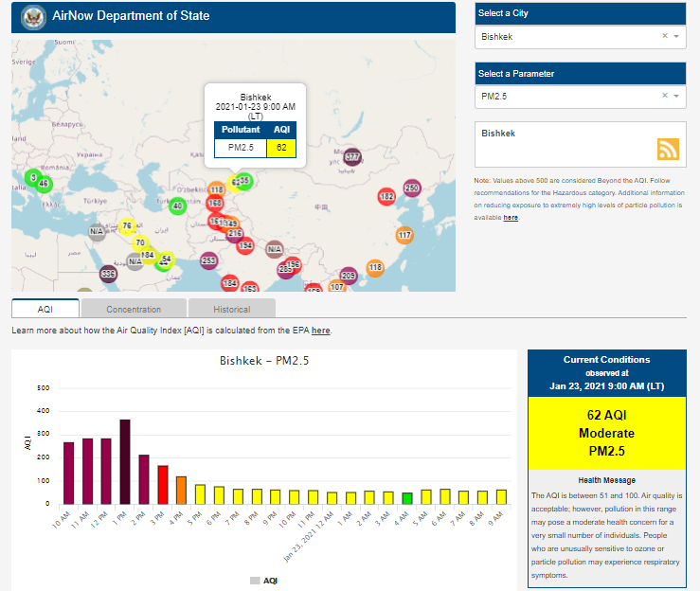Clear the PM2.5 parameter selection with the x

pyautogui.click(x=664, y=96)
